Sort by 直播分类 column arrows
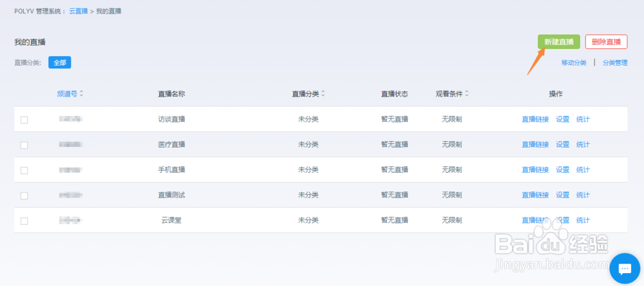The width and height of the screenshot is (644, 286). (x=323, y=93)
